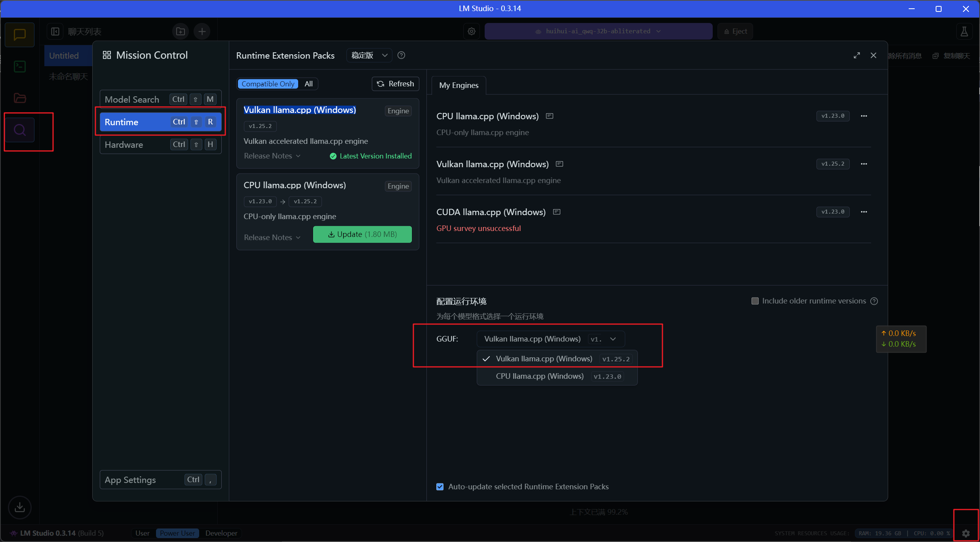Open My Models folder sidebar icon
980x542 pixels.
[x=20, y=98]
